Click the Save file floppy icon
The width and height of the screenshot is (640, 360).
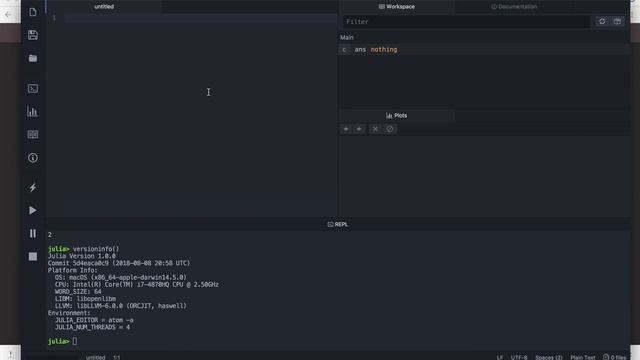[x=33, y=35]
